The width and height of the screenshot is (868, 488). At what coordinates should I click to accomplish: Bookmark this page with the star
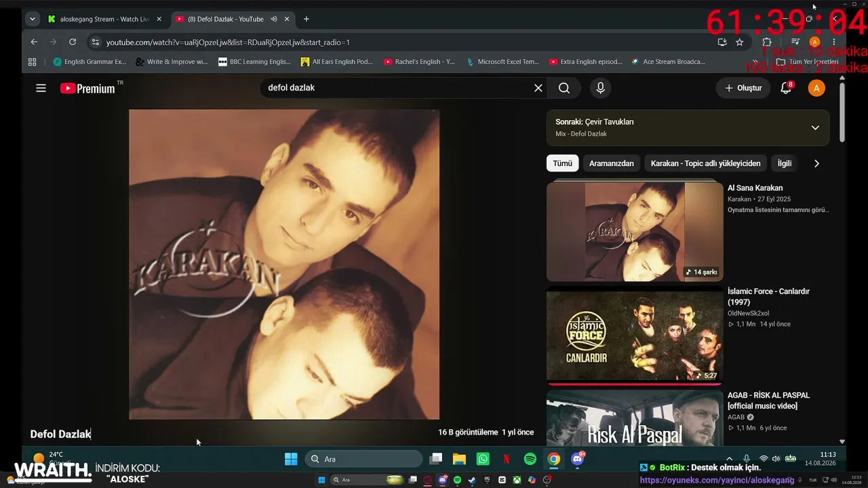point(739,42)
